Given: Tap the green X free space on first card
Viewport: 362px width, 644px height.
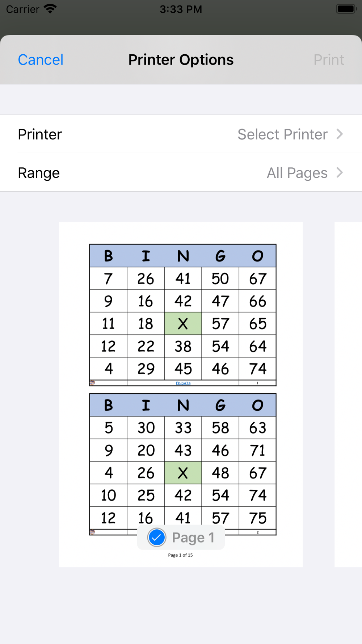Looking at the screenshot, I should pyautogui.click(x=183, y=323).
